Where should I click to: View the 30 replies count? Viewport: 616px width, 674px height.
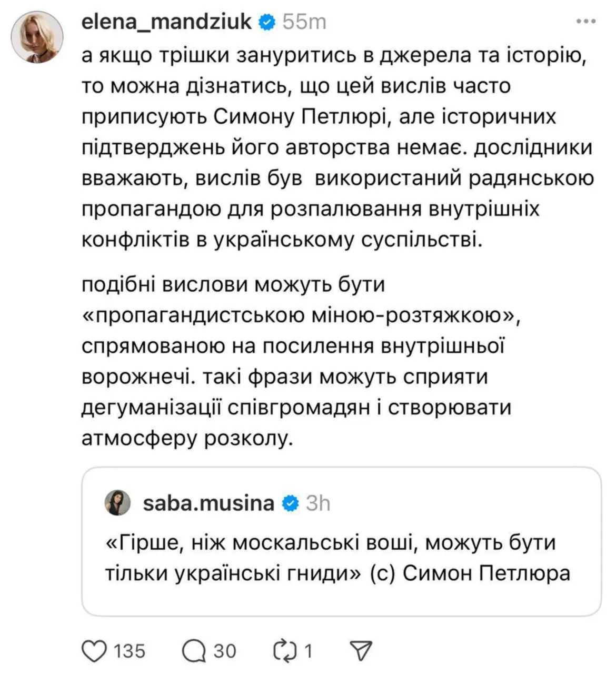225,651
